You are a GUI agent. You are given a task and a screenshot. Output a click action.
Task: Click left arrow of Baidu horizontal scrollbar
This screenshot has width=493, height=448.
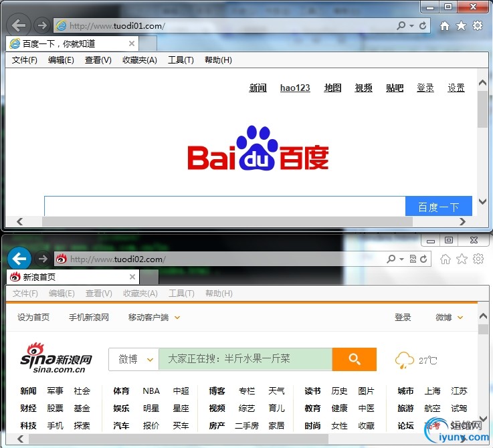click(x=20, y=221)
